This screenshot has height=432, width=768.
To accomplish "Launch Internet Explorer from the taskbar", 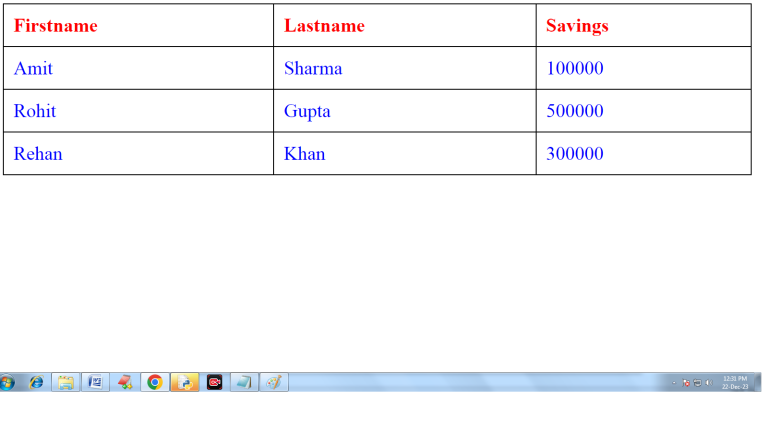I will pos(36,383).
